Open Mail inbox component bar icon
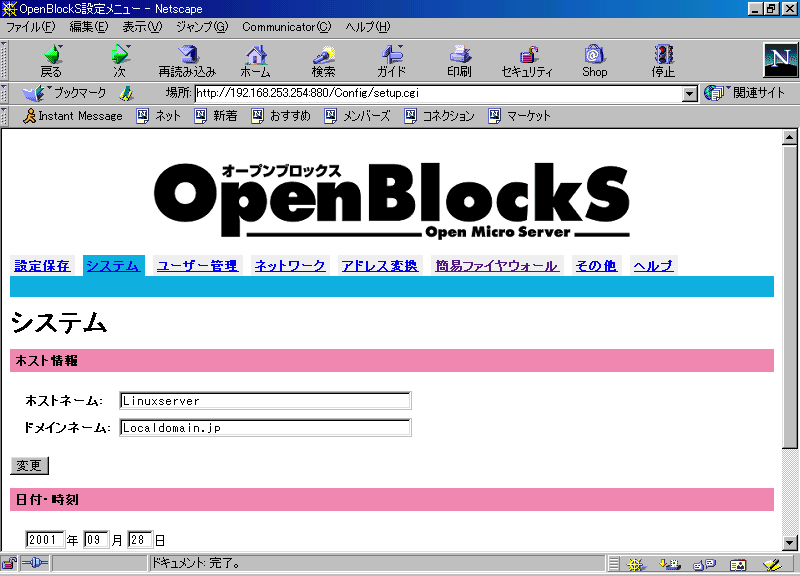This screenshot has height=576, width=800. pyautogui.click(x=670, y=564)
